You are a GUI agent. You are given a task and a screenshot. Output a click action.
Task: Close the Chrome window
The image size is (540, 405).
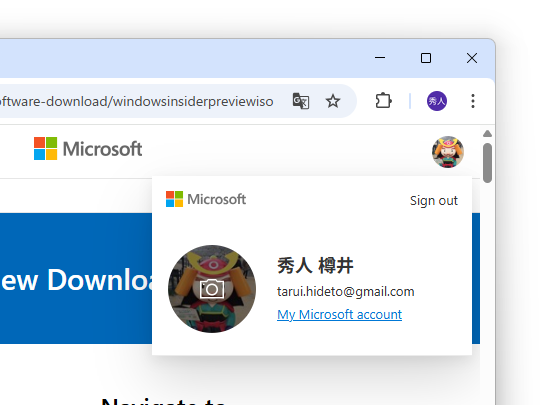[472, 58]
